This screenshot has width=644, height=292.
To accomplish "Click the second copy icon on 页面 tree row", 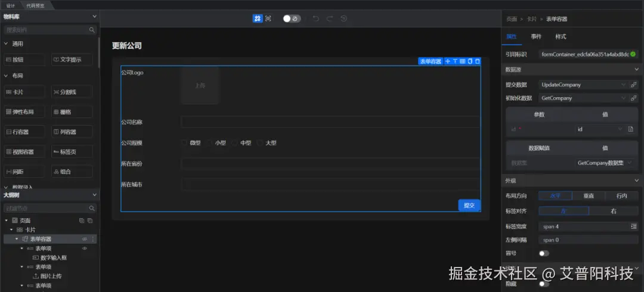I will pos(90,220).
